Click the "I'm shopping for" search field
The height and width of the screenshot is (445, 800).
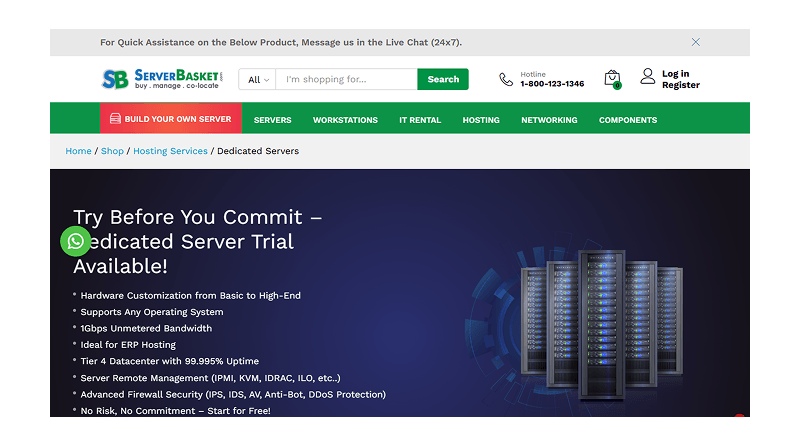[x=346, y=80]
